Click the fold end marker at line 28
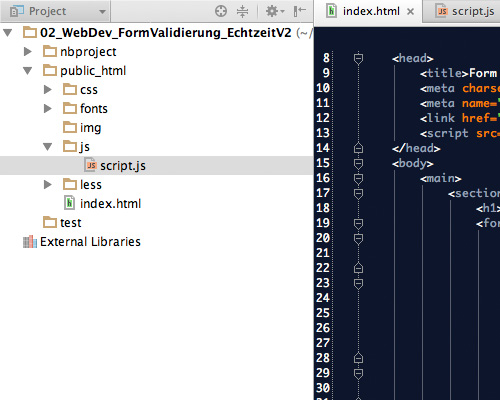 point(358,358)
